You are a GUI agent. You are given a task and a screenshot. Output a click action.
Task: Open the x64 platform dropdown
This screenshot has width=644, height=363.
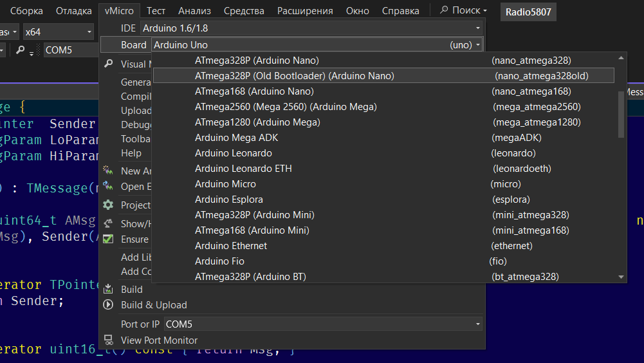tap(59, 32)
